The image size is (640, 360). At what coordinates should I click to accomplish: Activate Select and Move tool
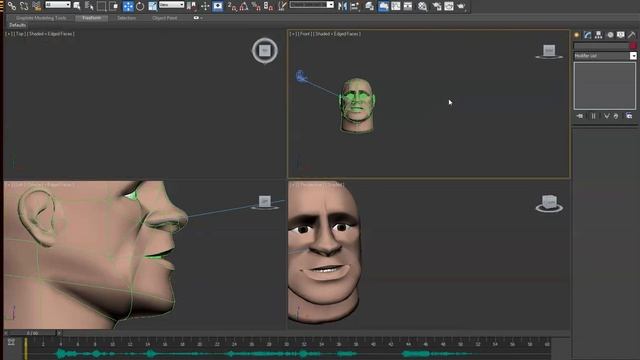(x=128, y=6)
